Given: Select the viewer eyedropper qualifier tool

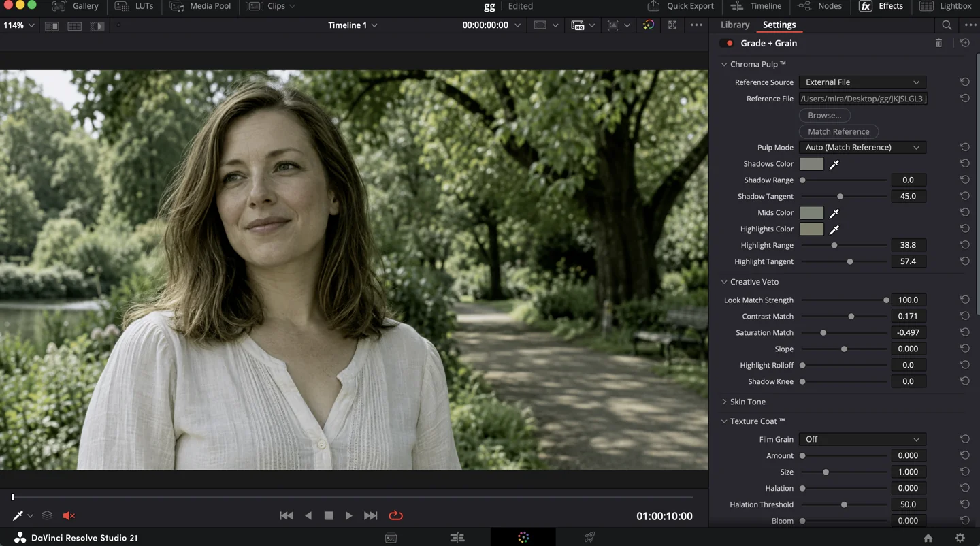Looking at the screenshot, I should (x=18, y=515).
